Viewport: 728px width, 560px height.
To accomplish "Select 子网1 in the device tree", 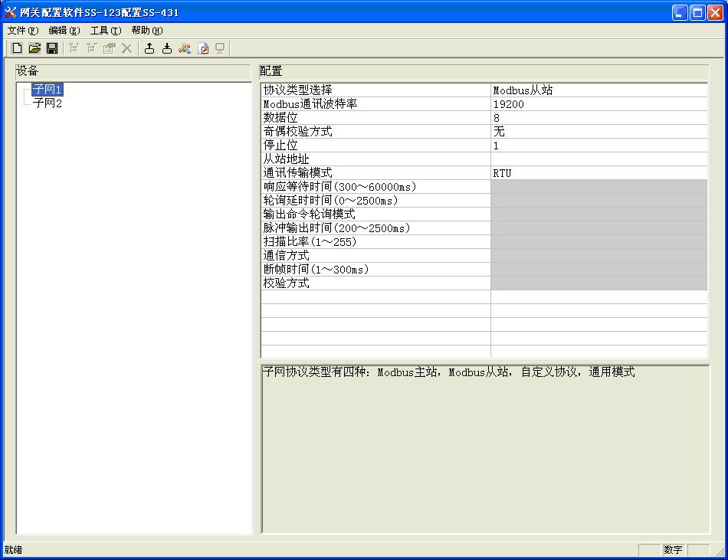I will [x=48, y=90].
